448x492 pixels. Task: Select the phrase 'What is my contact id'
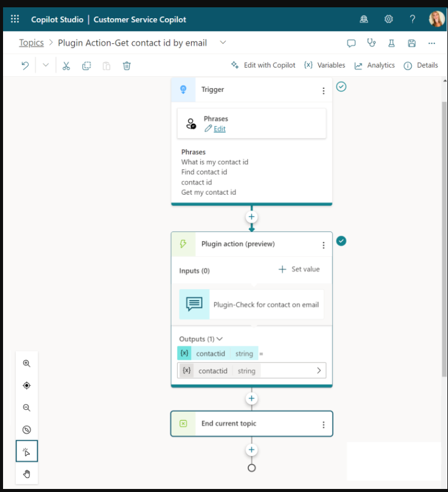pyautogui.click(x=215, y=162)
